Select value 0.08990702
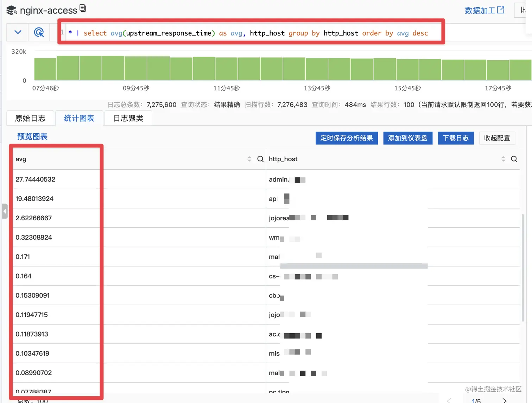This screenshot has width=532, height=403. tap(33, 373)
